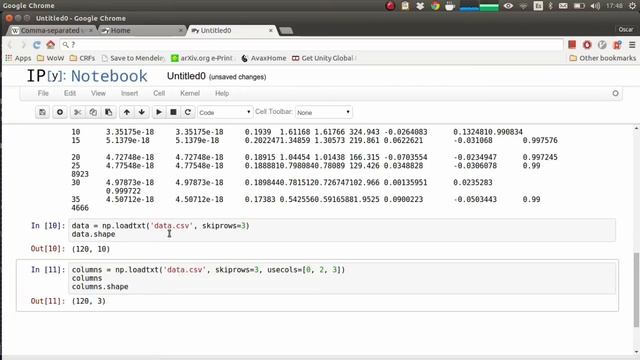Viewport: 640px width, 360px height.
Task: Click the red square extension icon
Action: coord(572,44)
